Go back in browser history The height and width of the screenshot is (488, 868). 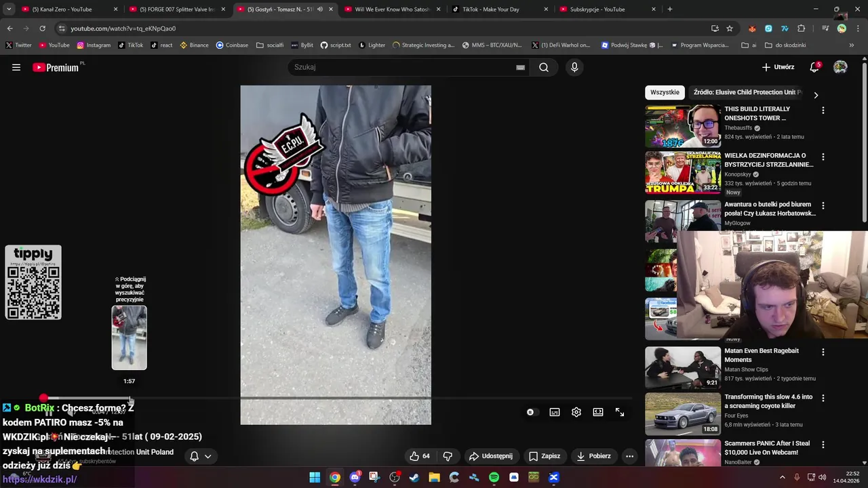pyautogui.click(x=9, y=28)
